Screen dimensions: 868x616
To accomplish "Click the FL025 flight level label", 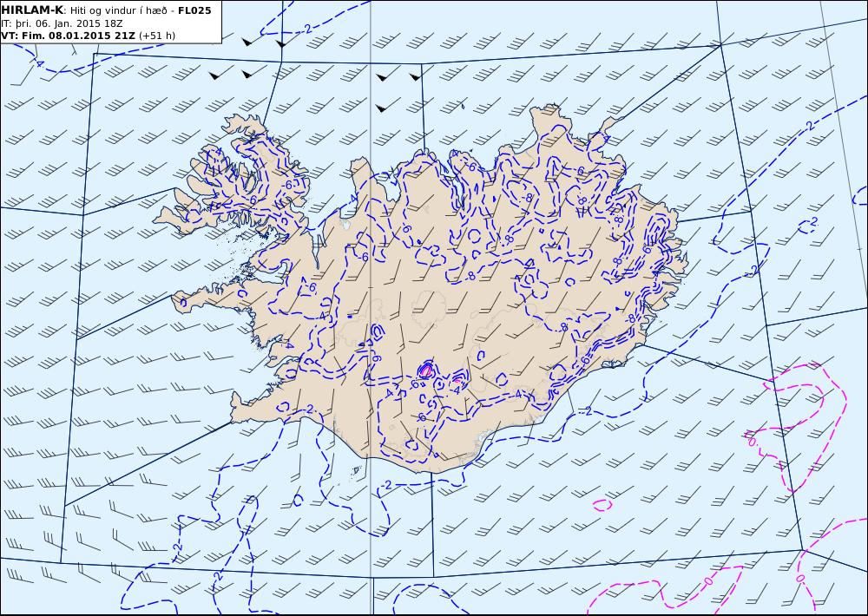I will [x=194, y=10].
